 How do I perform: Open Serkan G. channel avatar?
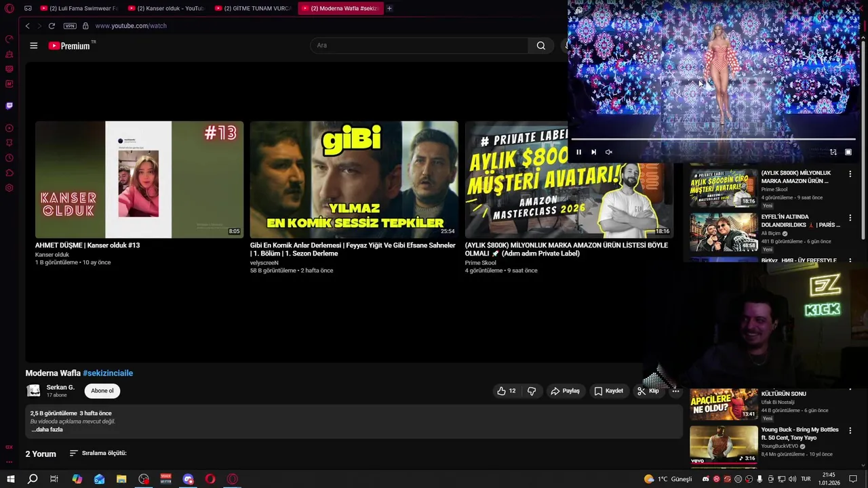[x=33, y=390]
